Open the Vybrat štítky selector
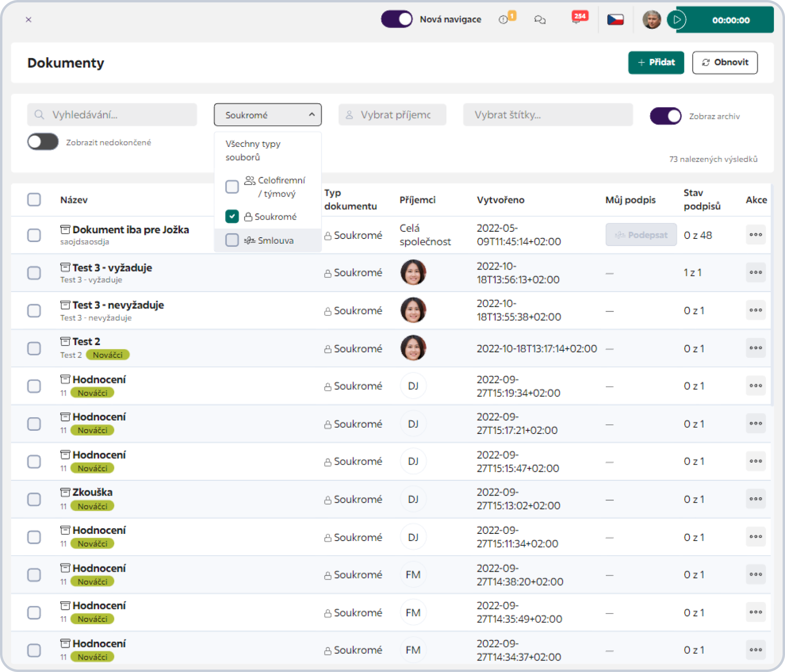 (x=548, y=115)
